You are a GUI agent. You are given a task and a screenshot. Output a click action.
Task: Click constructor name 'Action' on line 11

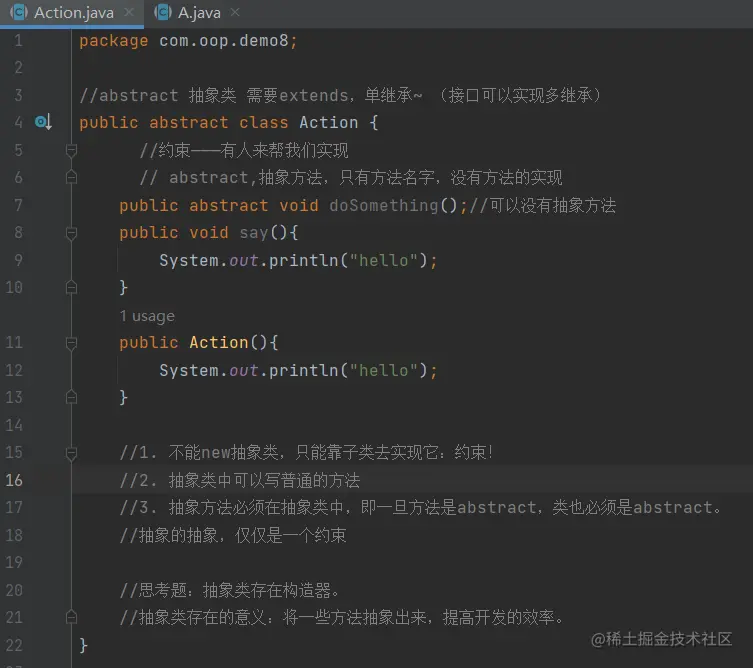pyautogui.click(x=219, y=342)
